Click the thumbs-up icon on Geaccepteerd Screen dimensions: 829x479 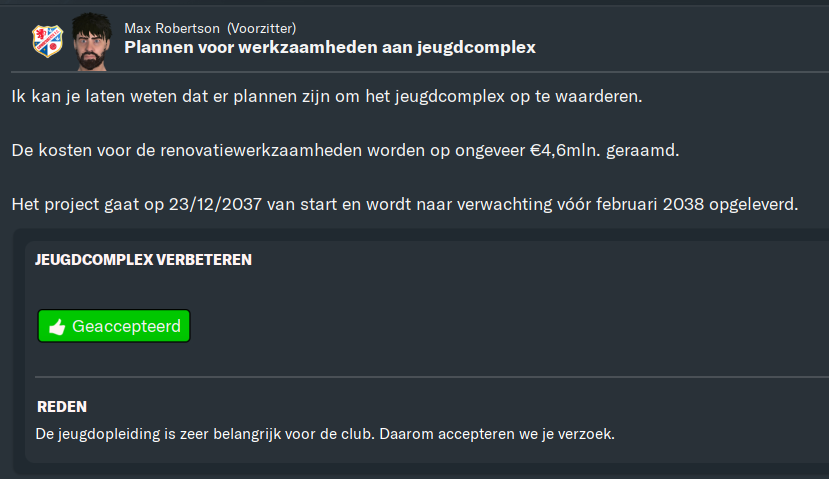pyautogui.click(x=57, y=327)
